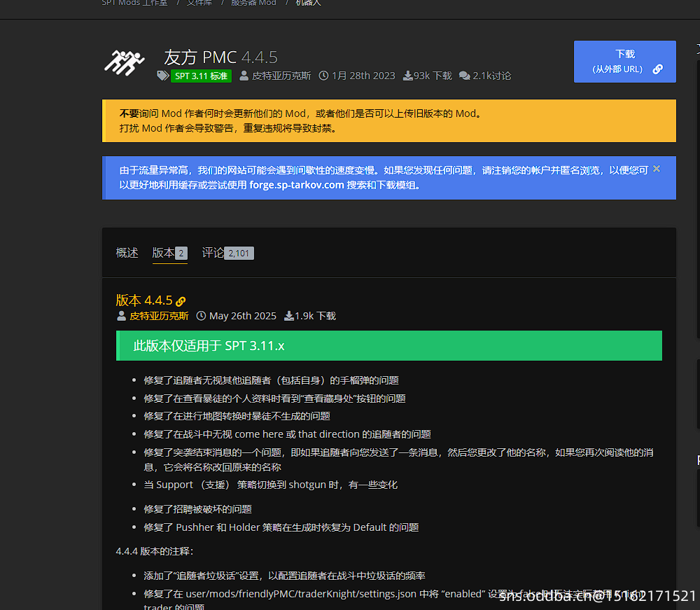Click the chain link icon in download button
The width and height of the screenshot is (700, 610).
pyautogui.click(x=657, y=69)
